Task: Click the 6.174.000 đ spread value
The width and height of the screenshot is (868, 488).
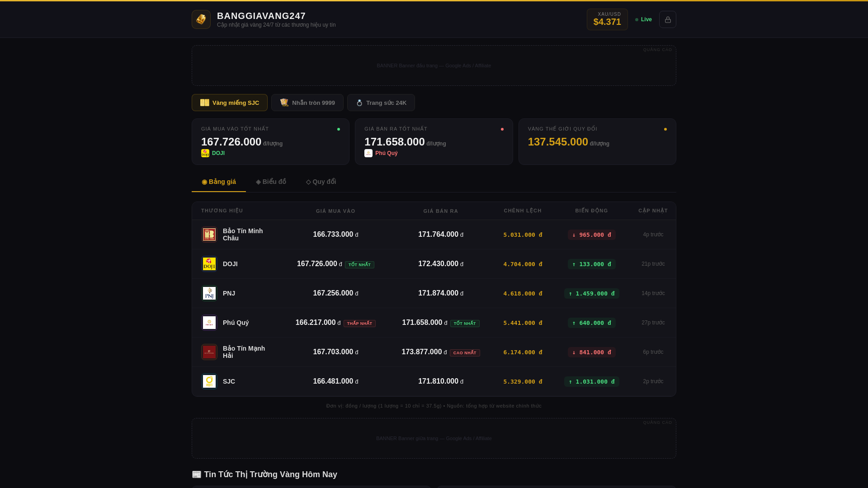Action: tap(523, 352)
